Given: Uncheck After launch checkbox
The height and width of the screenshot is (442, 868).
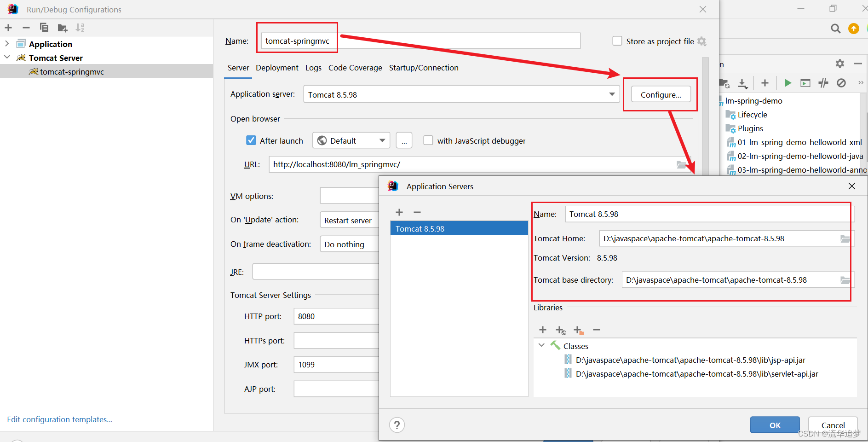Looking at the screenshot, I should [251, 140].
